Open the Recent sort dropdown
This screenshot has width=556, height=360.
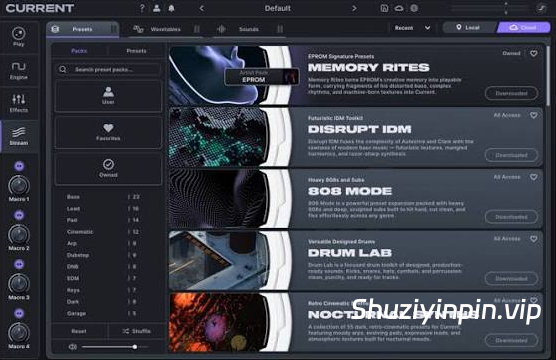[x=412, y=28]
